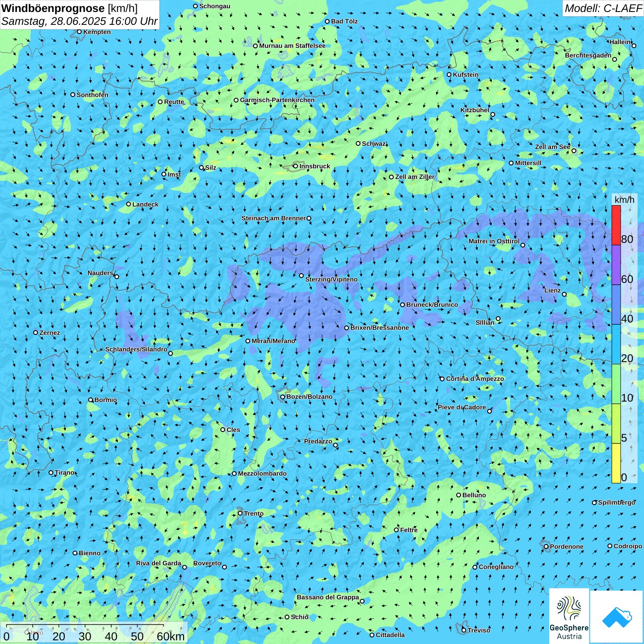The height and width of the screenshot is (644, 644).
Task: Click the 'Brixen/Bressanone' label
Action: [379, 328]
